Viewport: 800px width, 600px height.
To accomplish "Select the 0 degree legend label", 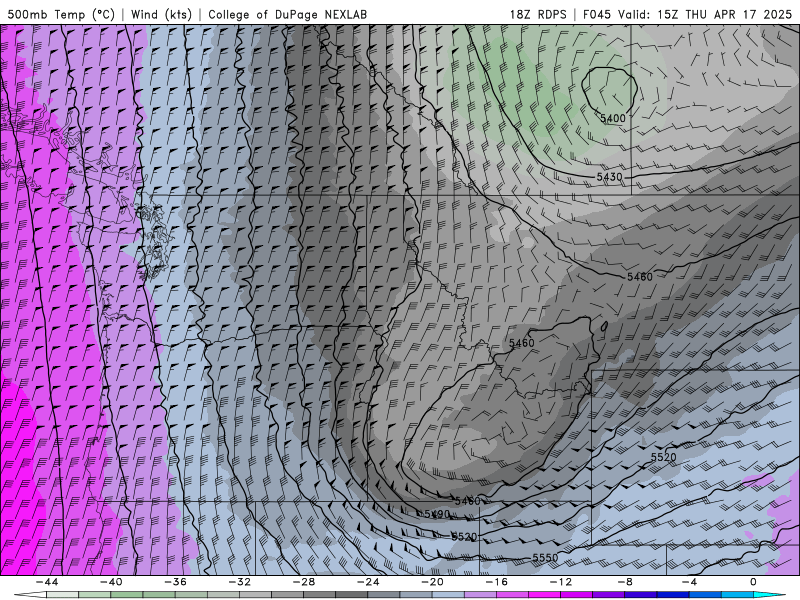I will (x=753, y=582).
